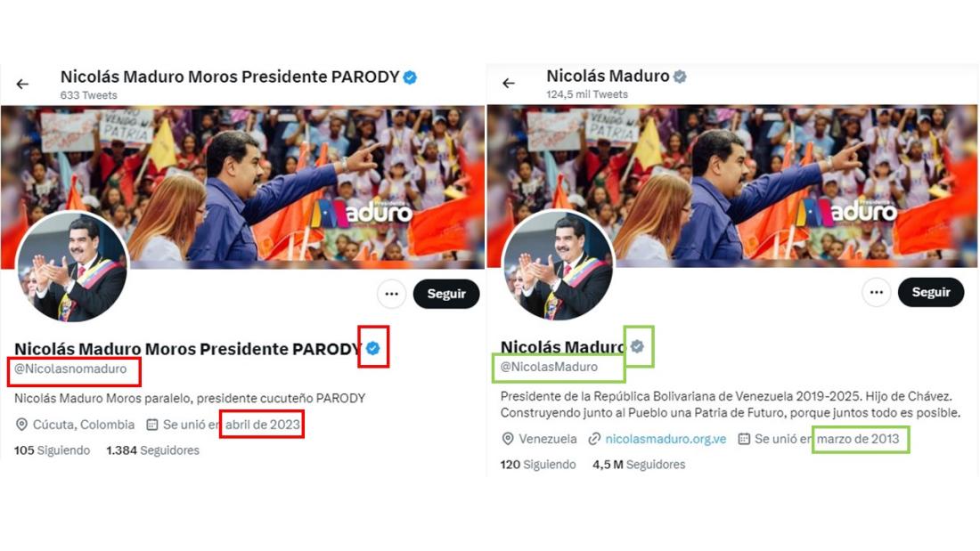
Task: Open the three-dot menu on the PARODY profile
Action: [392, 294]
